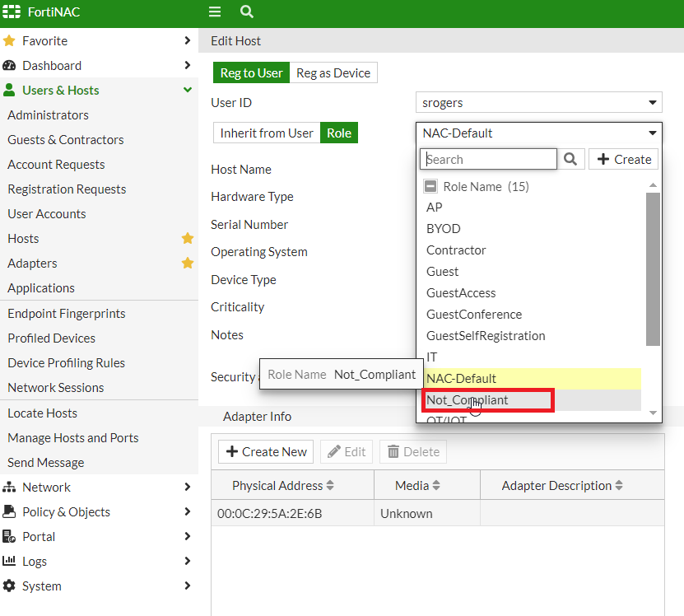Click the magnifier button beside role search
Screen dimensions: 684x616
coord(570,159)
